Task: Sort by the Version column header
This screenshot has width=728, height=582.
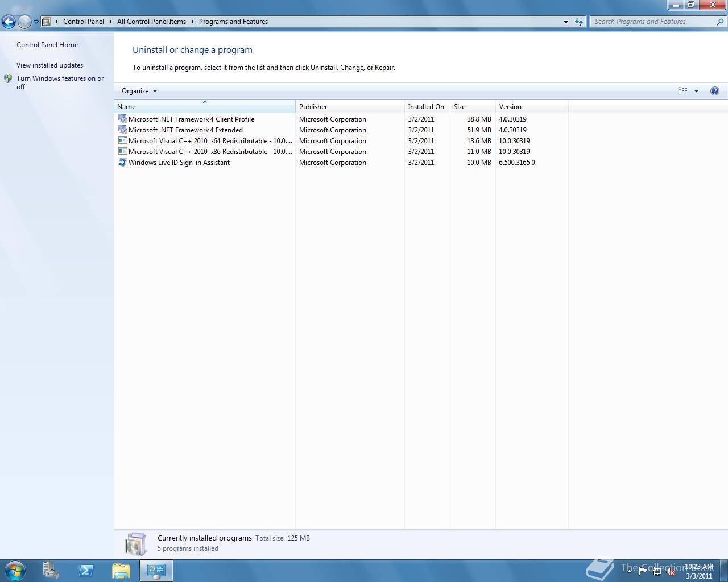Action: (x=532, y=106)
